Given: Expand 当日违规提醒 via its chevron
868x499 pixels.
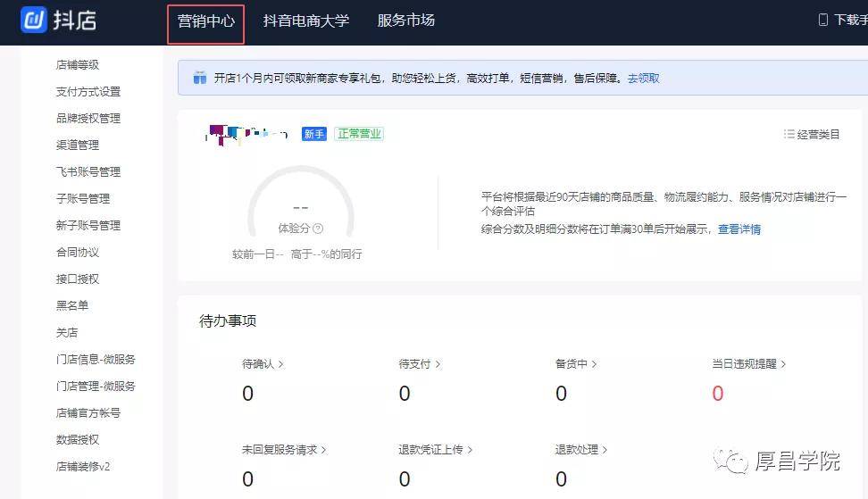Looking at the screenshot, I should point(783,364).
